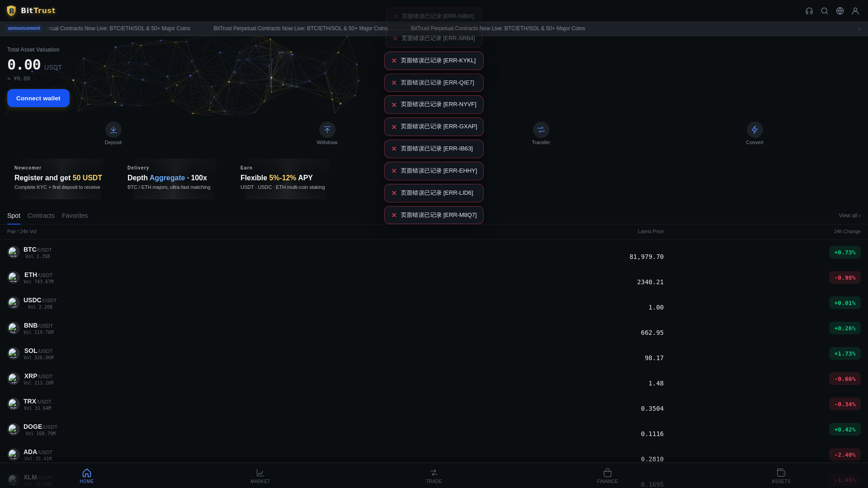This screenshot has width=868, height=488.
Task: Click the Deposit icon
Action: coord(113,130)
